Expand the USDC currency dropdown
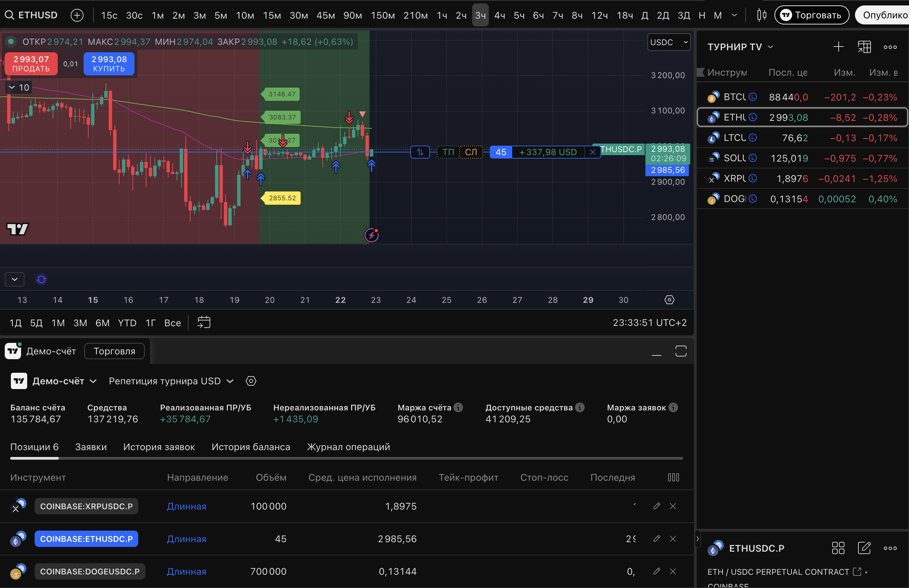 (x=669, y=42)
